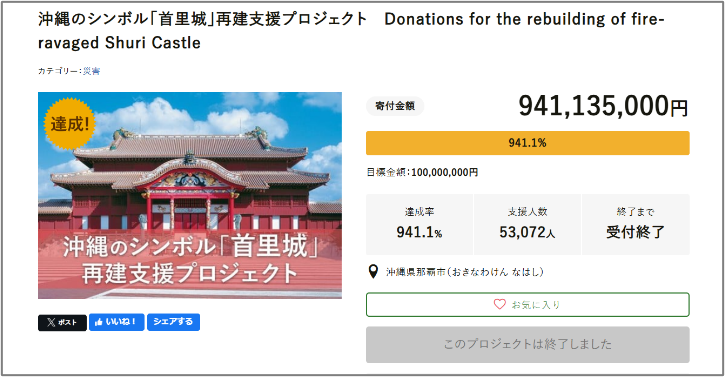
Task: Click the シェアする share button
Action: (173, 322)
